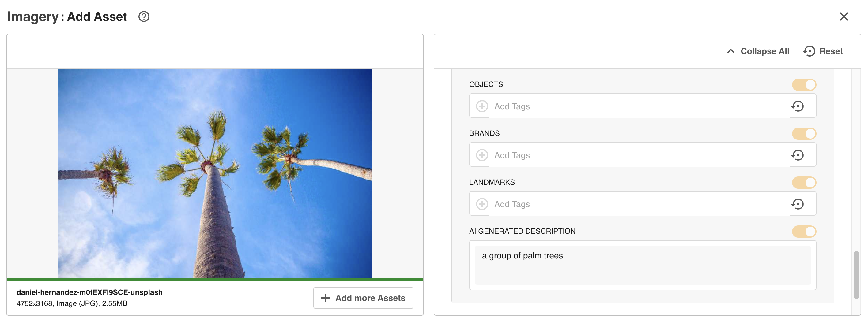Reset the Brands tags field
Viewport: 868px width, 323px height.
coord(798,155)
